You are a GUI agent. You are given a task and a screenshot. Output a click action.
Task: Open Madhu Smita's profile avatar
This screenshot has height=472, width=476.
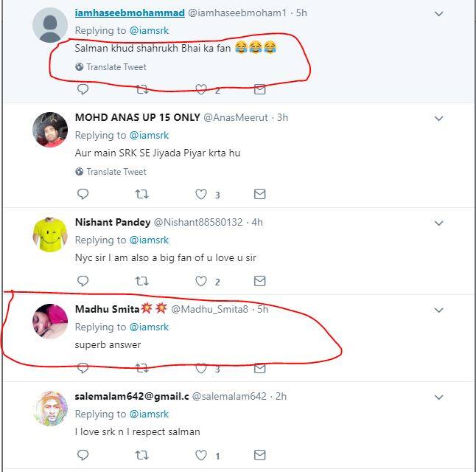pos(50,322)
